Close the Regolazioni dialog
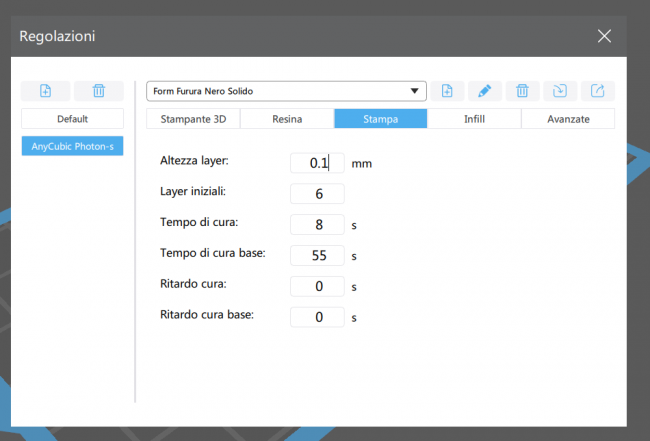Viewport: 650px width, 441px height. click(604, 36)
